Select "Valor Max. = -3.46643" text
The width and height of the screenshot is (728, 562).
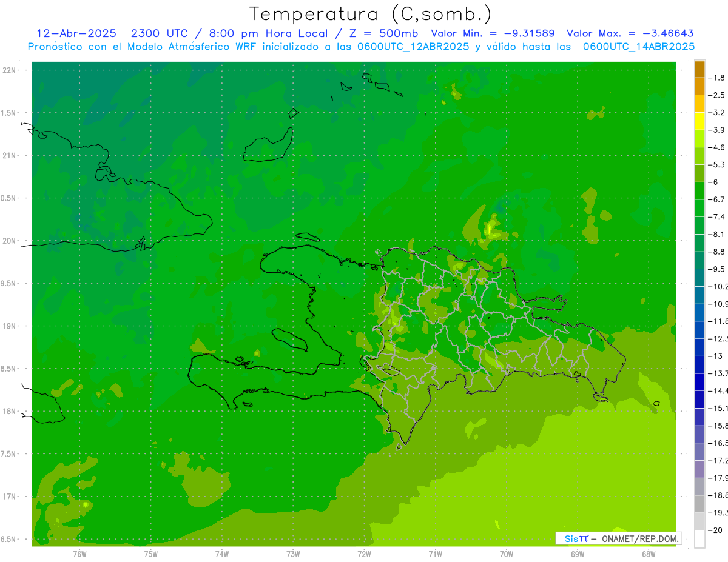[630, 33]
